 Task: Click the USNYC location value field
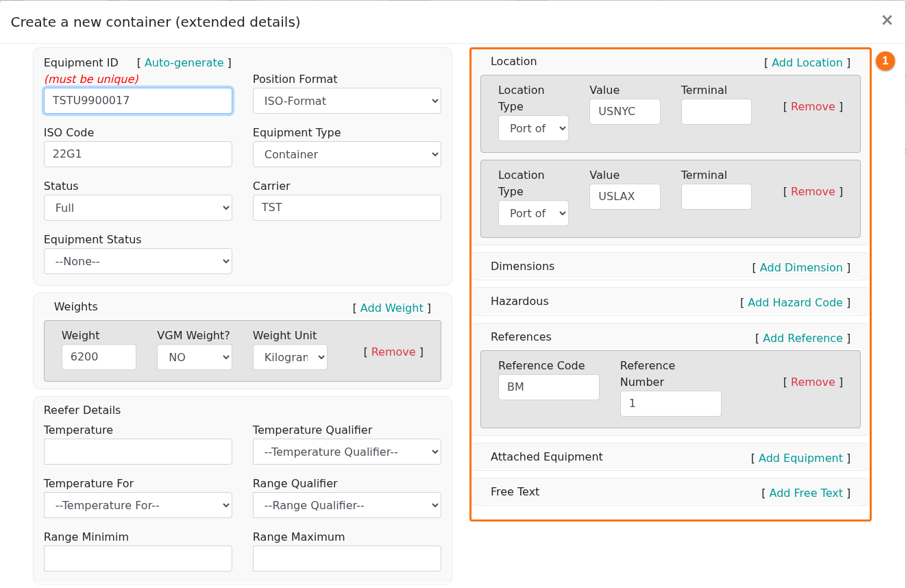pyautogui.click(x=625, y=112)
